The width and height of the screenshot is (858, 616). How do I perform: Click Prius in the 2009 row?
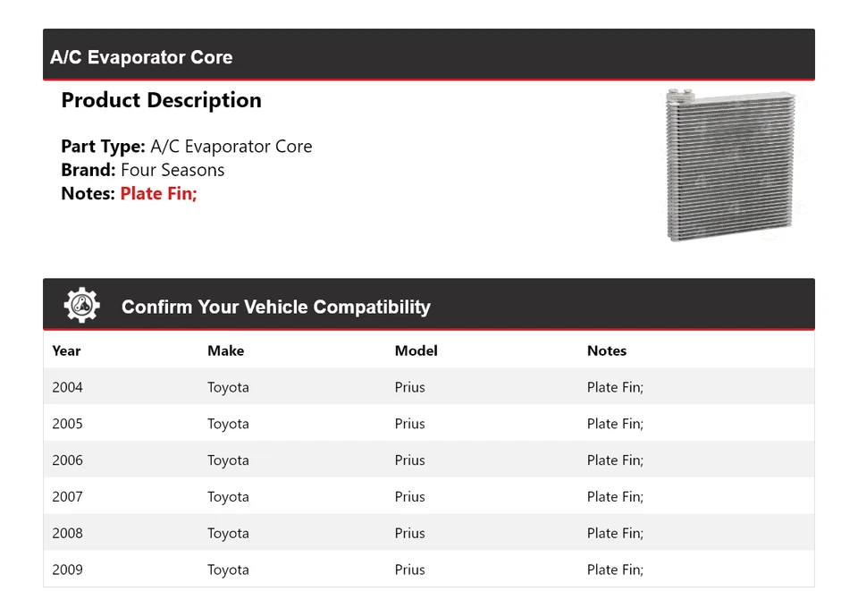tap(409, 570)
